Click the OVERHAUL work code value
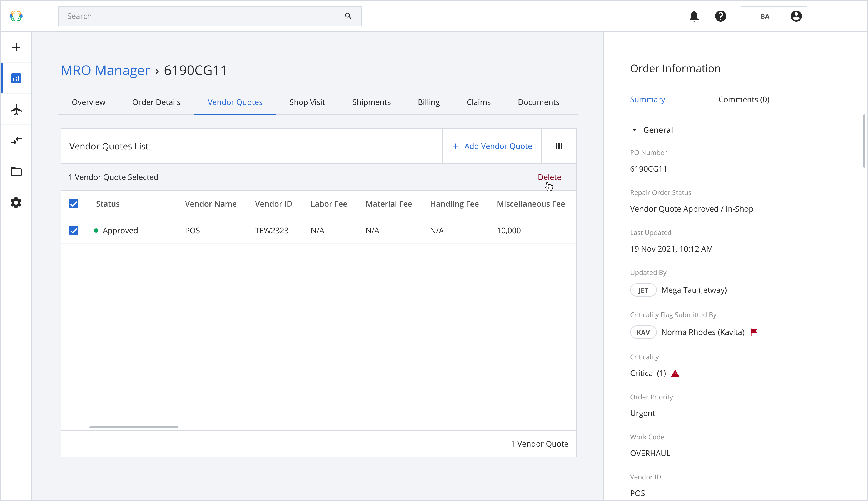The height and width of the screenshot is (501, 868). click(650, 453)
